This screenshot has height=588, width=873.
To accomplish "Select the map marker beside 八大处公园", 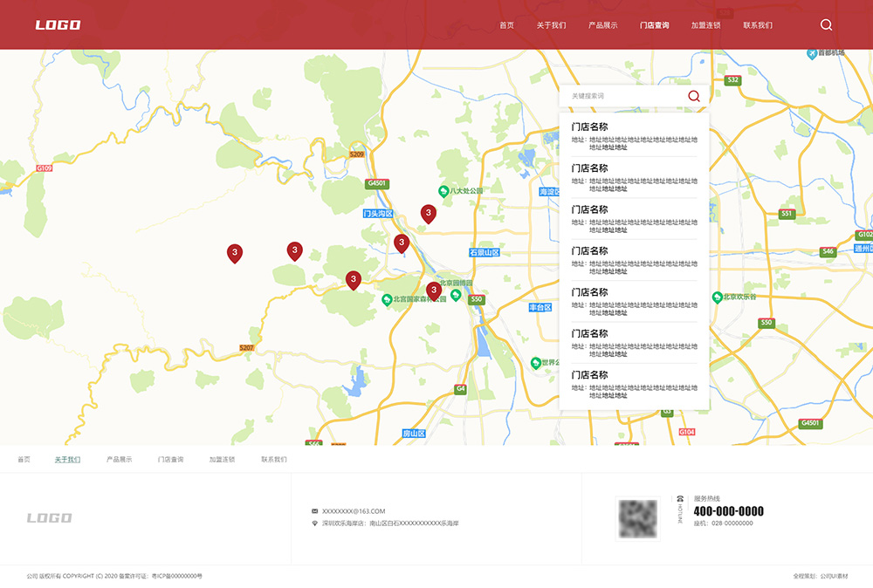I will point(428,214).
